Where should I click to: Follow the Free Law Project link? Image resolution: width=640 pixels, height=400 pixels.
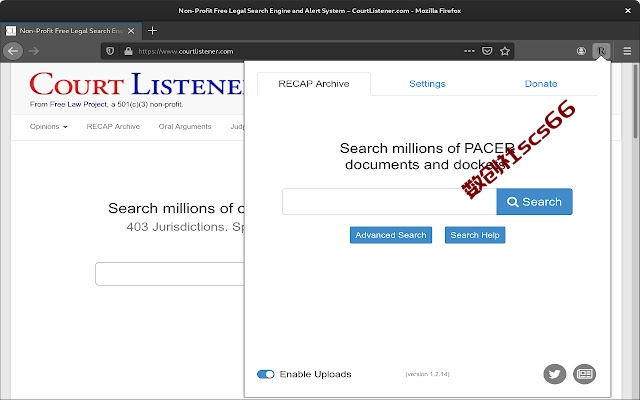(x=78, y=104)
